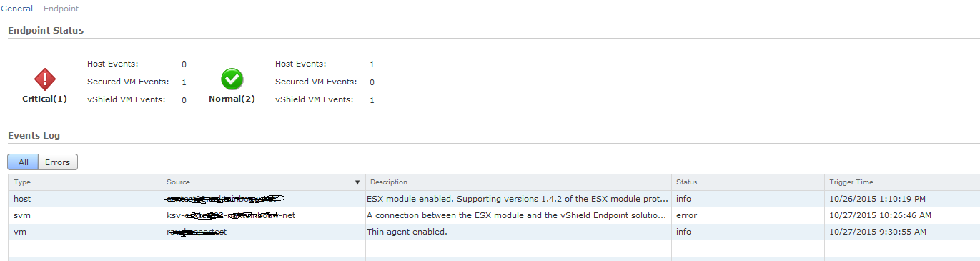Click the green Normal status checkmark icon
980x261 pixels.
click(x=232, y=79)
